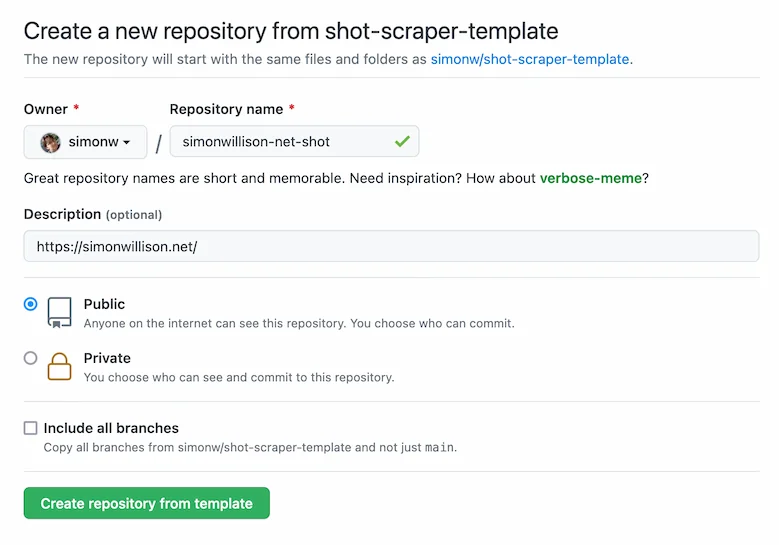This screenshot has width=779, height=545.
Task: Click the 'Private' option label text
Action: (x=107, y=358)
